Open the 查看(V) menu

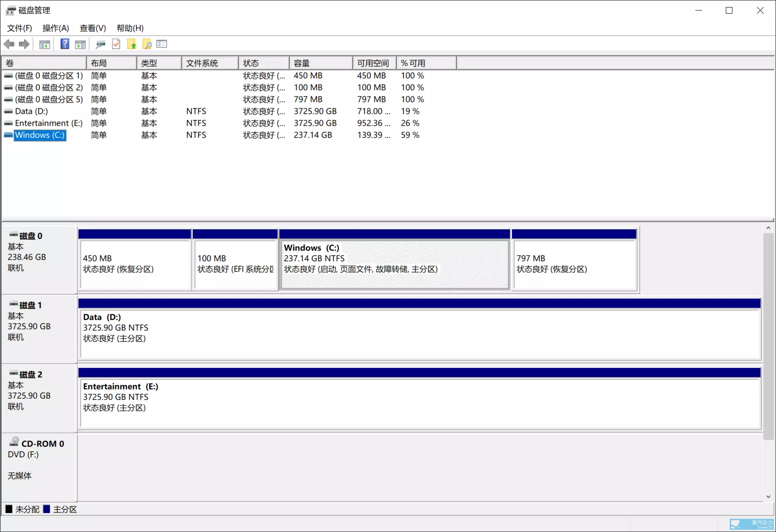point(92,28)
